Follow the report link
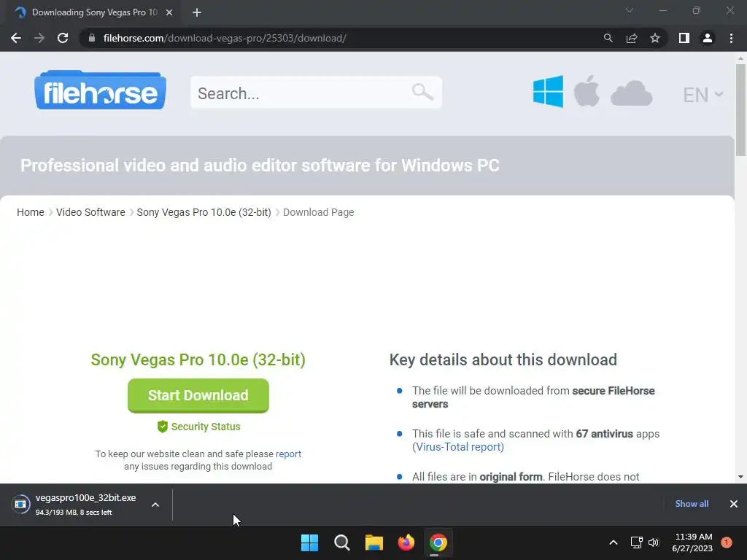Screen dimensions: 747x560 coord(288,454)
